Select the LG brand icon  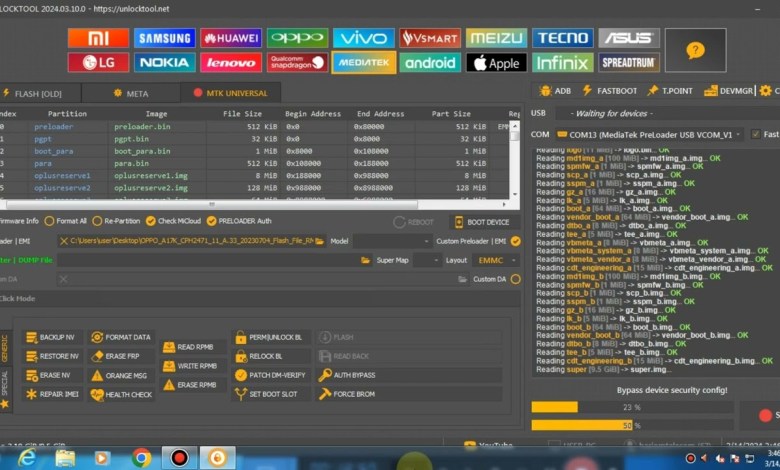[x=98, y=63]
